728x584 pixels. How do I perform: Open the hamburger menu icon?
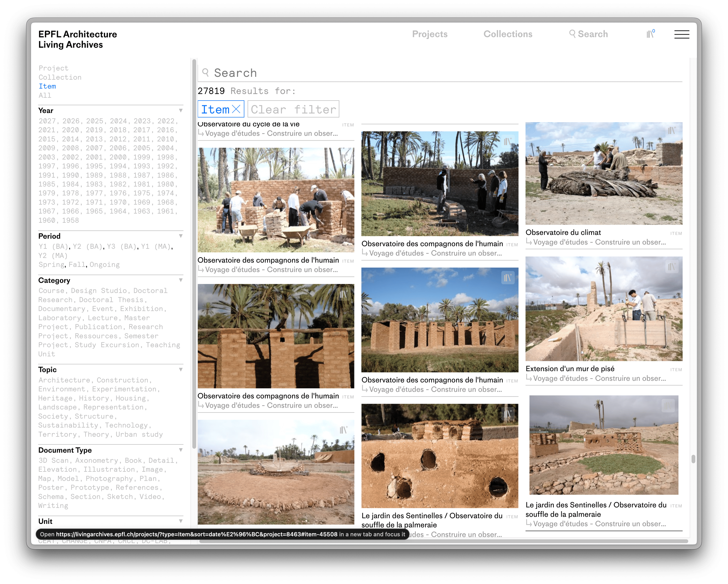tap(681, 34)
